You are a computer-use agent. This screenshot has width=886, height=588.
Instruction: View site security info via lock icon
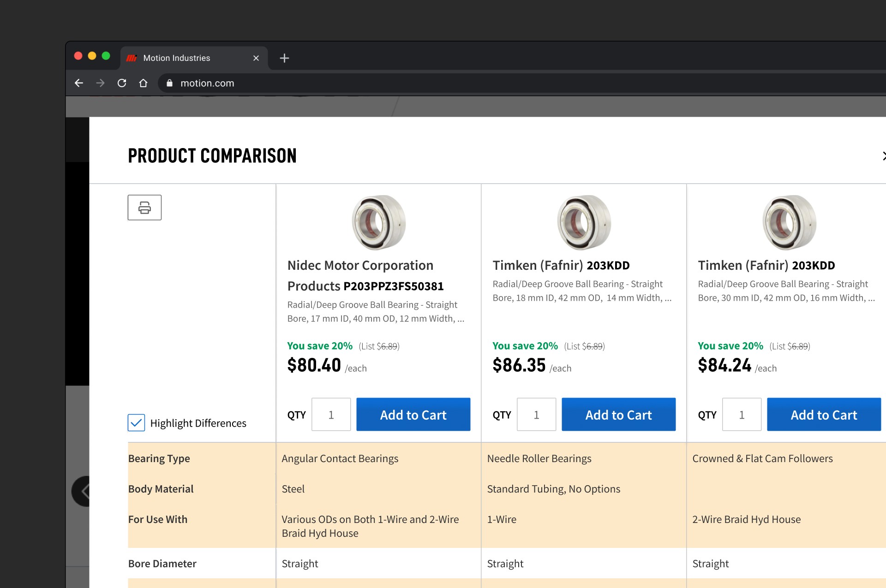(169, 83)
